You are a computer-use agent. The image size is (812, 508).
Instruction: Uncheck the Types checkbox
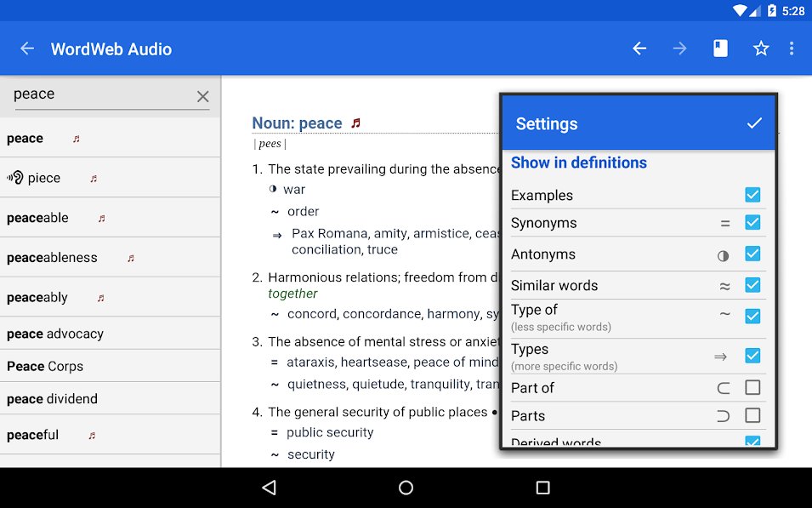(x=752, y=356)
